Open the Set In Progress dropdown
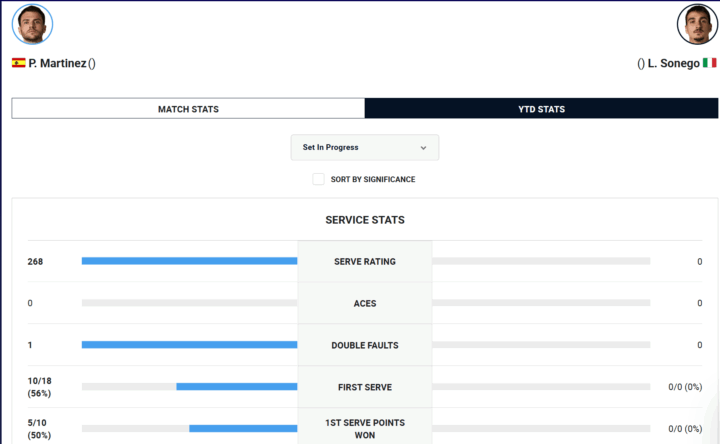This screenshot has width=720, height=444. point(364,148)
